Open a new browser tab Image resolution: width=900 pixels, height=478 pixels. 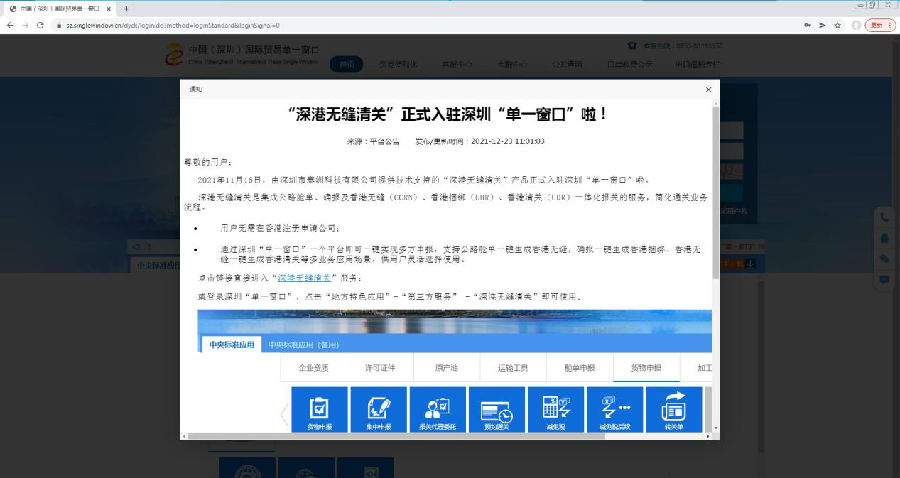click(125, 8)
